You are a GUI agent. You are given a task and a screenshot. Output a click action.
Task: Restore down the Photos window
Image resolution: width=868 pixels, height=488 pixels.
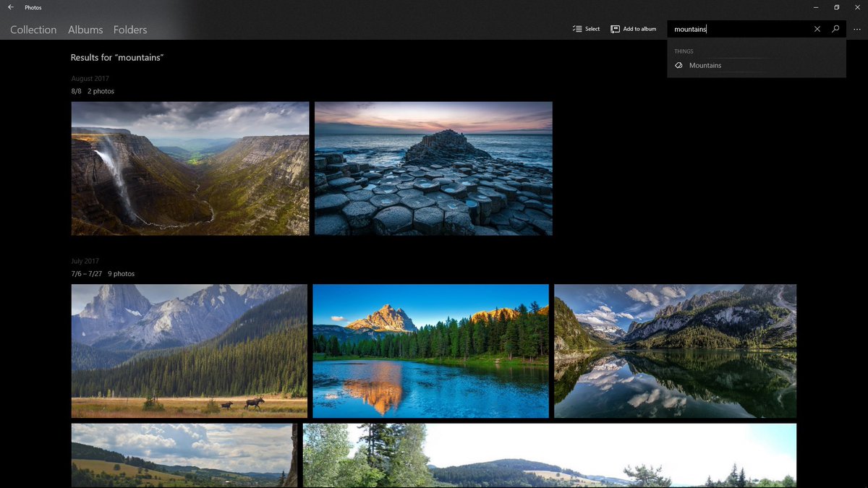click(836, 7)
